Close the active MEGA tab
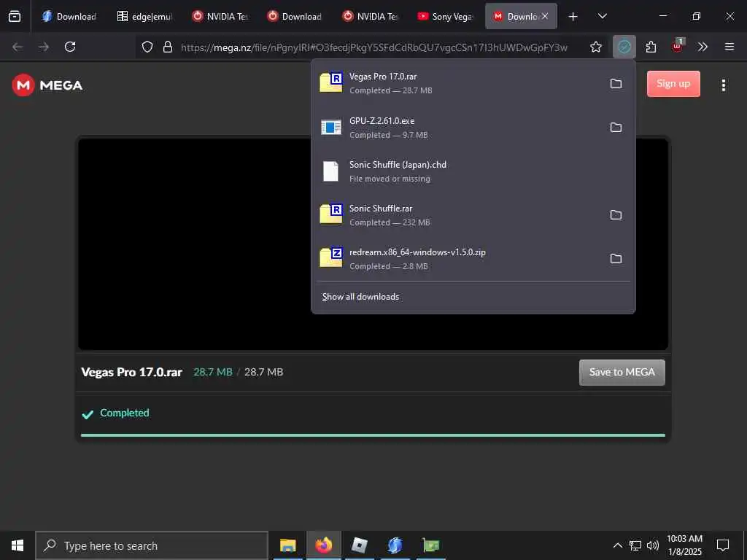Image resolution: width=747 pixels, height=560 pixels. click(x=545, y=17)
